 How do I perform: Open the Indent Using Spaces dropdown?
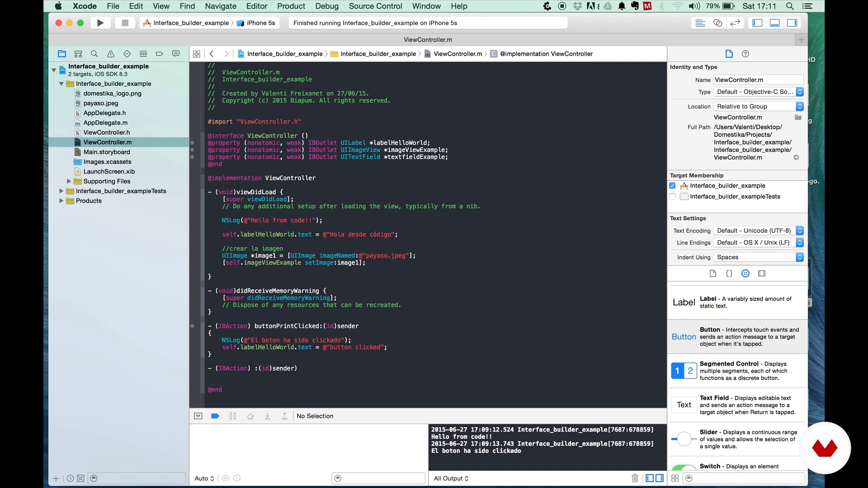[759, 257]
